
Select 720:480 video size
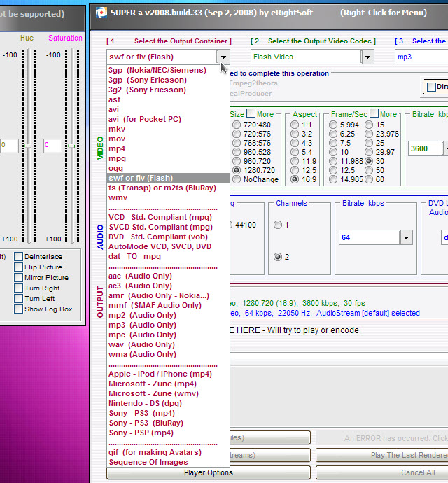click(x=237, y=125)
